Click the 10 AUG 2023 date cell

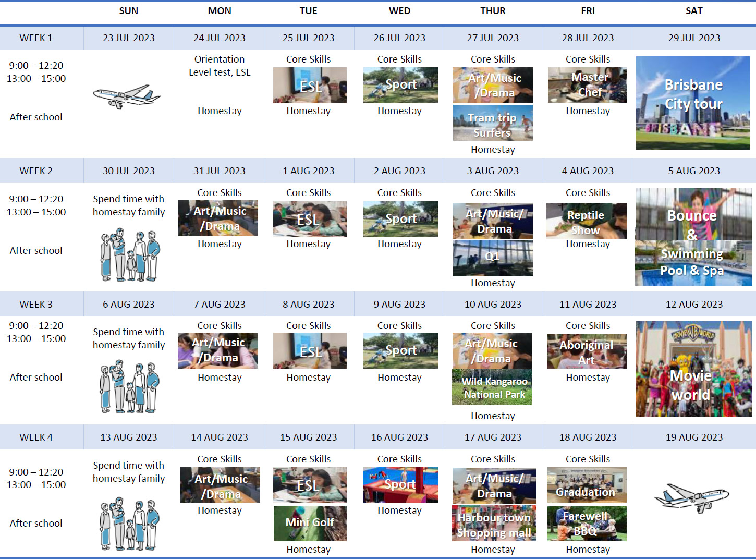coord(493,305)
